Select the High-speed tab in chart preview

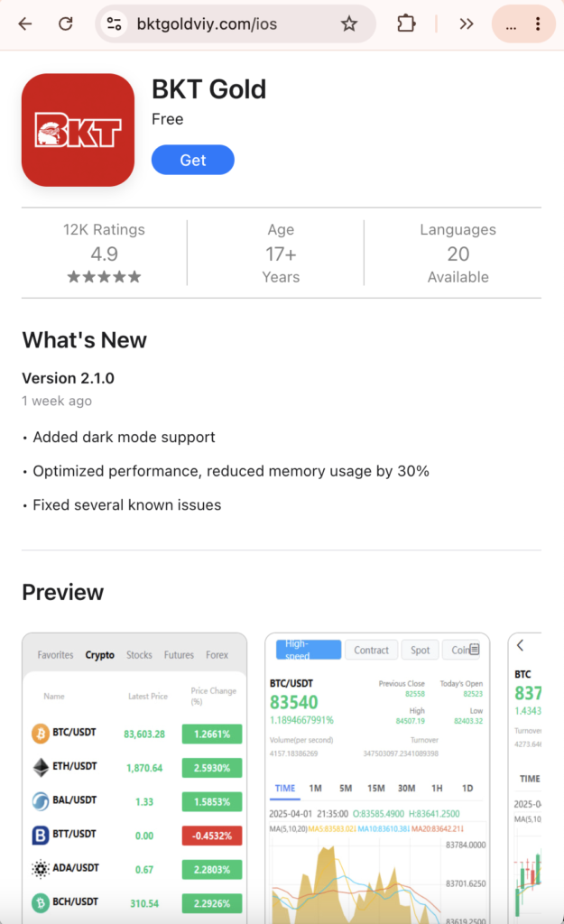pyautogui.click(x=309, y=650)
